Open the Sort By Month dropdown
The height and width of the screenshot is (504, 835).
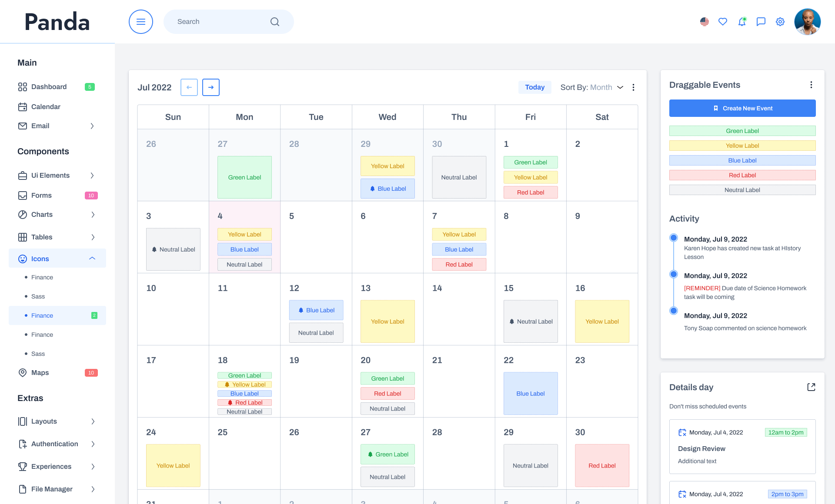(x=592, y=87)
